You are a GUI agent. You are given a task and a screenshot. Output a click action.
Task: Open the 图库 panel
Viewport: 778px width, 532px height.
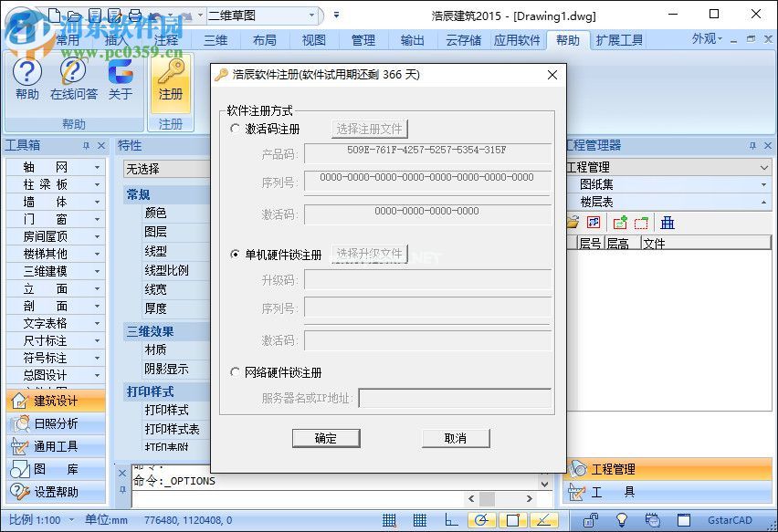tap(55, 469)
